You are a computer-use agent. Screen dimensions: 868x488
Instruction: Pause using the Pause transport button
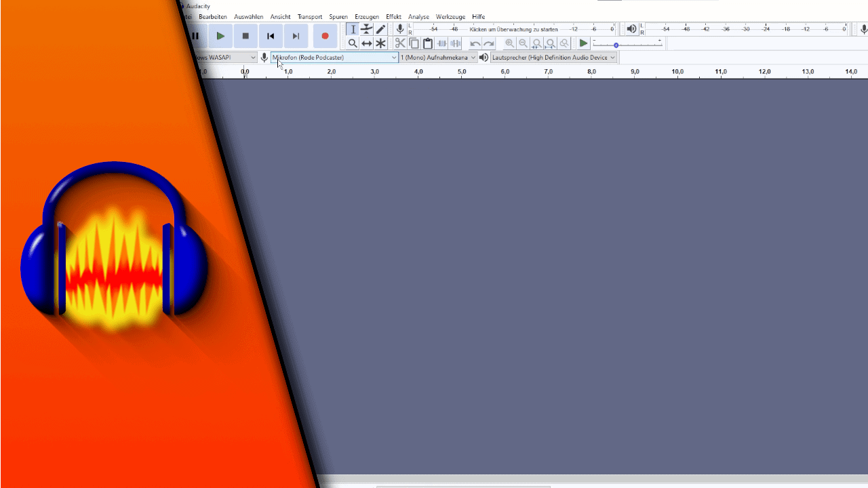coord(195,36)
